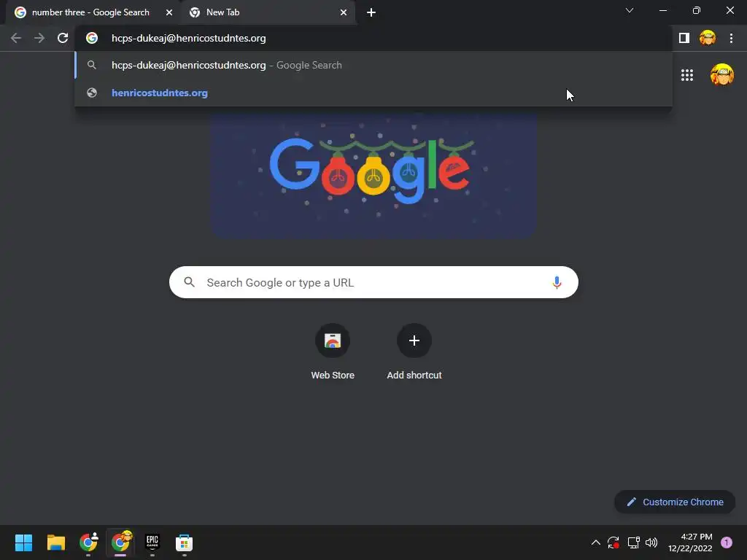The width and height of the screenshot is (747, 560).
Task: Open the tab search dropdown arrow
Action: 630,10
